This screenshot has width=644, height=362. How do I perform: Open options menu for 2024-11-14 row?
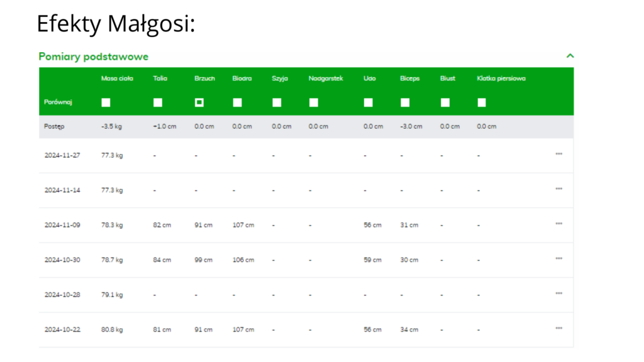(x=558, y=189)
